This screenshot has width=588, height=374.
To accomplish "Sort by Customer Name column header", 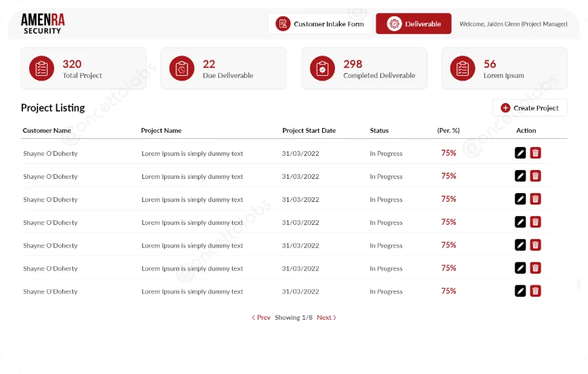I will (47, 131).
